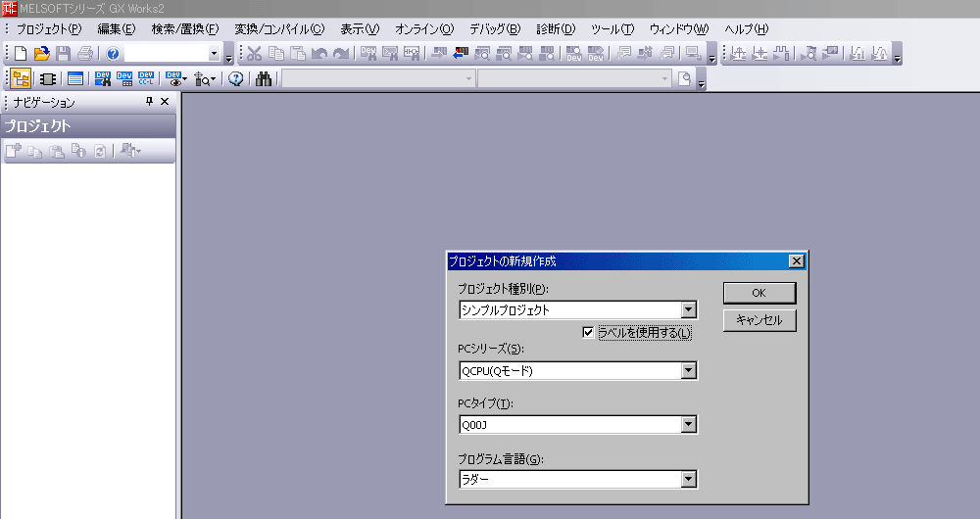Click the binoculars find icon
Image resolution: width=980 pixels, height=519 pixels.
pyautogui.click(x=264, y=78)
